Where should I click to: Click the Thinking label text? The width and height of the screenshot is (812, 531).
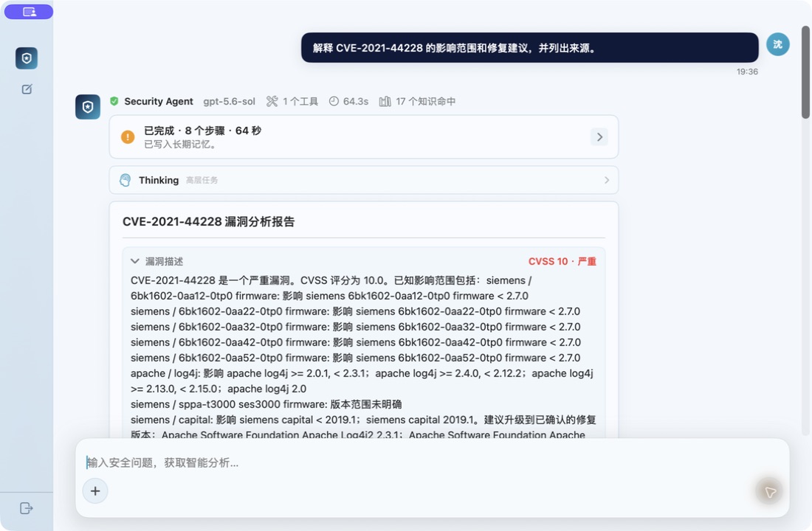[159, 180]
